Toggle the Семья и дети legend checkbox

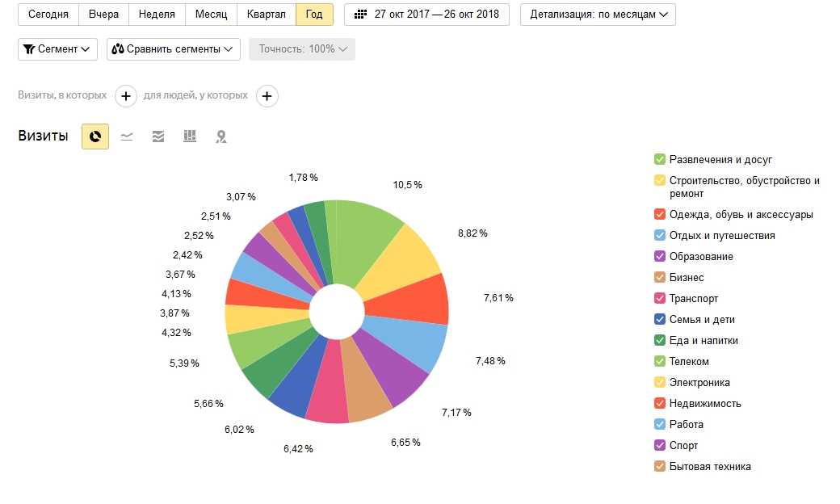[x=659, y=319]
